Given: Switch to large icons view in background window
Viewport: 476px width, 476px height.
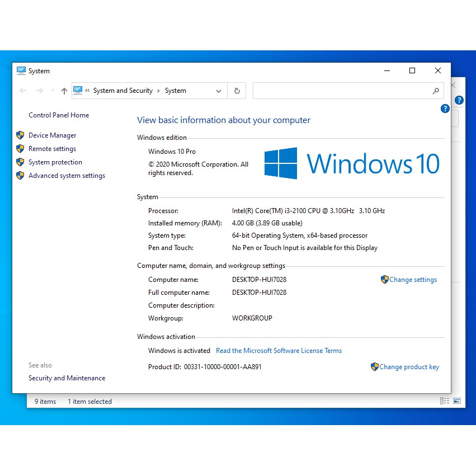Looking at the screenshot, I should (x=457, y=401).
